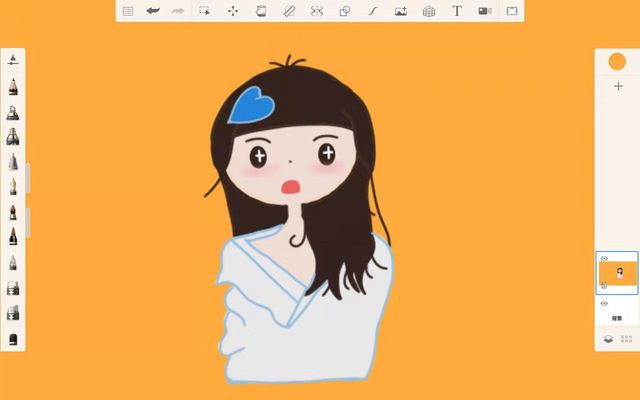Toggle the lock icon on character layer
This screenshot has height=400, width=640.
pos(604,285)
